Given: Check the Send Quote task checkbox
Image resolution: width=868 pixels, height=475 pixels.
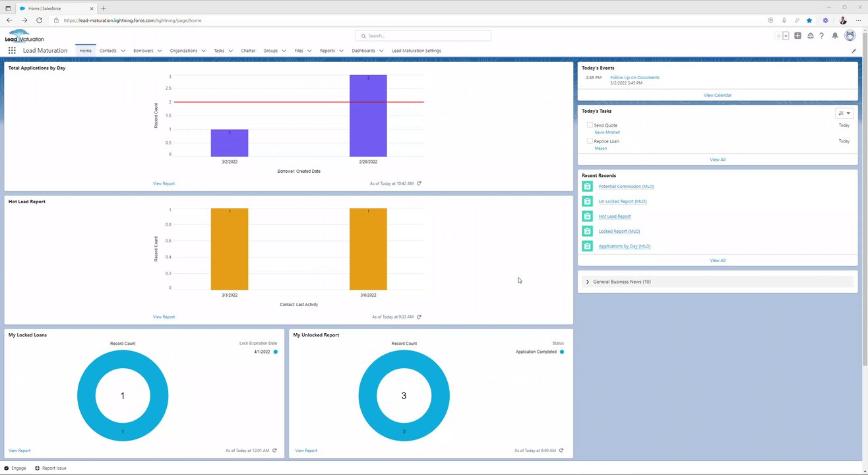Looking at the screenshot, I should tap(590, 125).
